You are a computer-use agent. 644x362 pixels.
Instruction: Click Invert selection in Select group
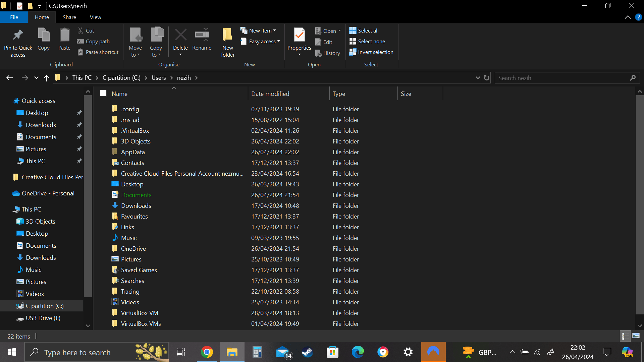coord(371,52)
